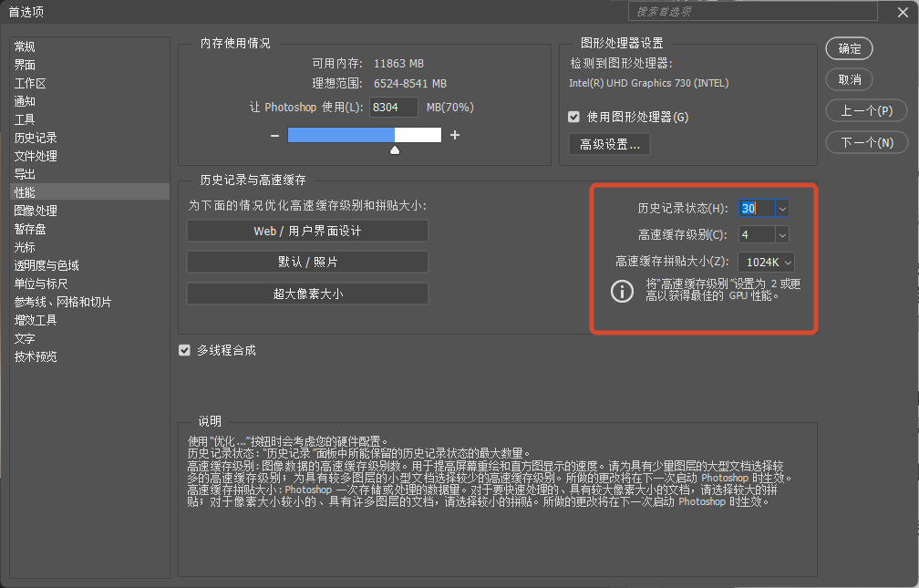Open the 导出 preferences category
The height and width of the screenshot is (588, 919).
89,174
